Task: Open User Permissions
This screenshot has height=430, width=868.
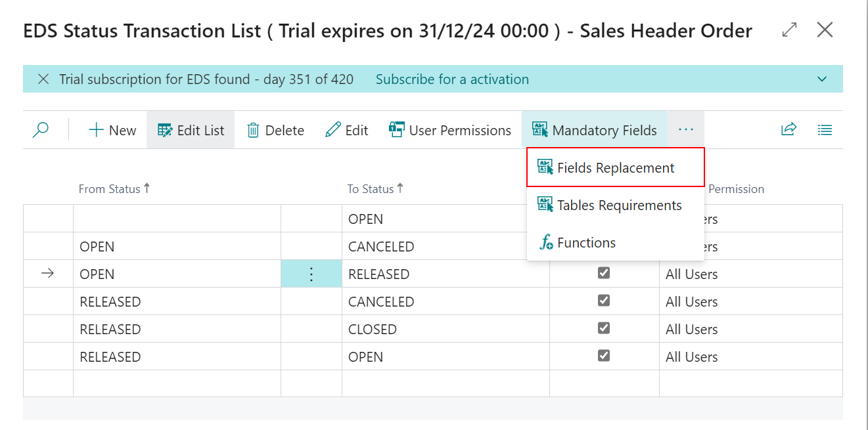Action: 450,130
